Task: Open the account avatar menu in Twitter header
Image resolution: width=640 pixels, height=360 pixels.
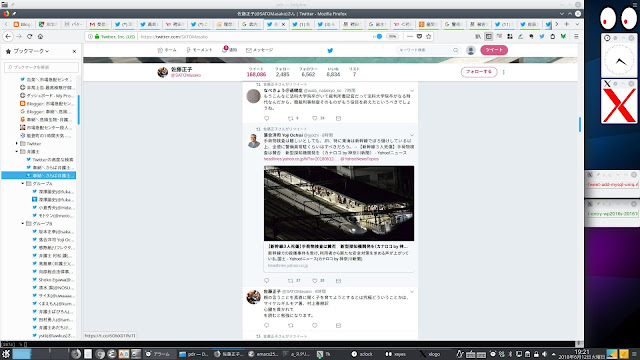Action: 471,50
